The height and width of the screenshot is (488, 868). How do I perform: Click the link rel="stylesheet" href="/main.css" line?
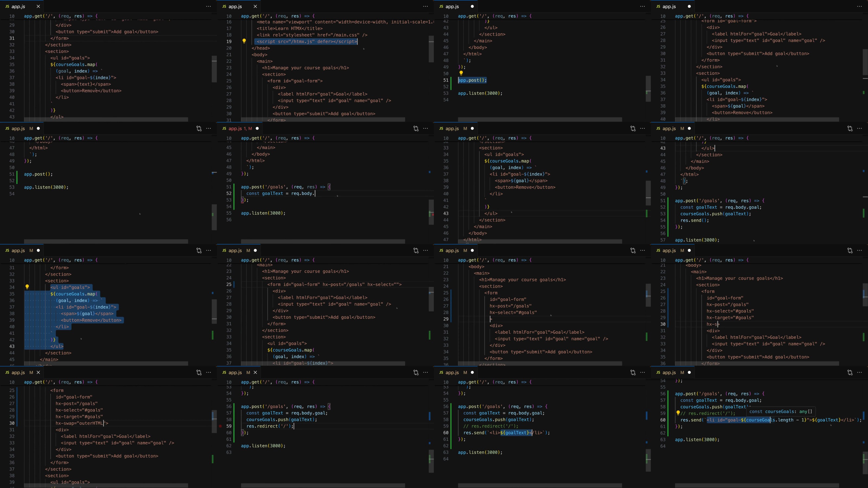click(x=312, y=35)
